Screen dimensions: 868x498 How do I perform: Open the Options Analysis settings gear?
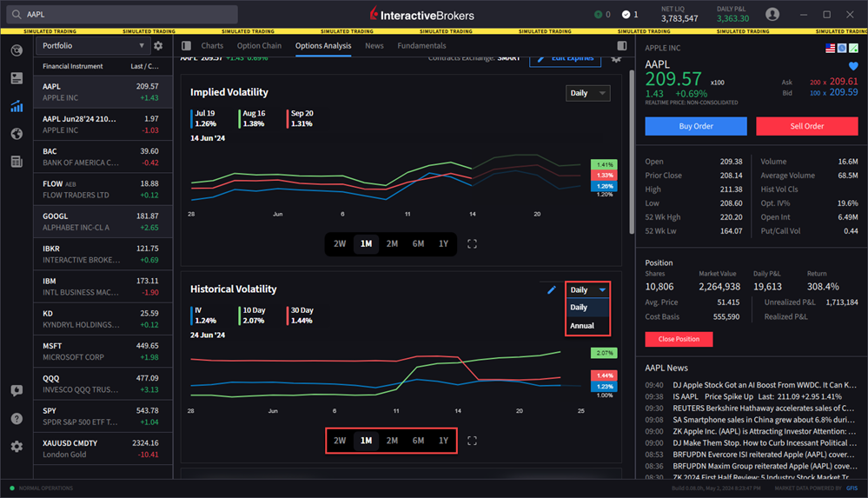click(616, 59)
